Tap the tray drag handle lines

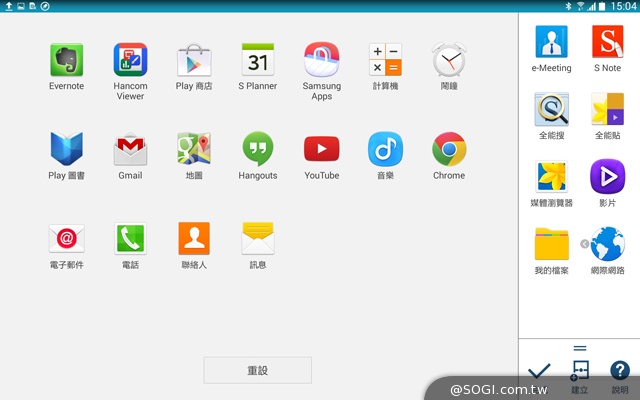579,348
